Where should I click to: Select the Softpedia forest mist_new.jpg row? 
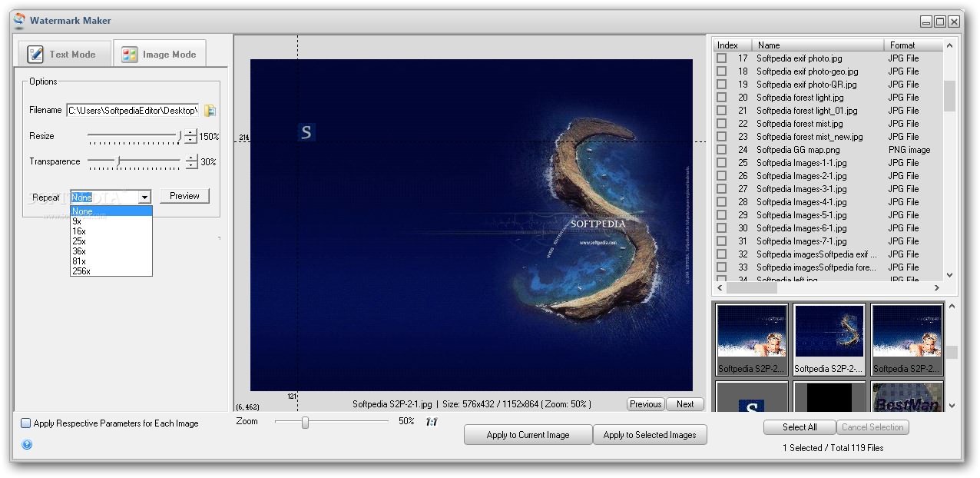[828, 137]
